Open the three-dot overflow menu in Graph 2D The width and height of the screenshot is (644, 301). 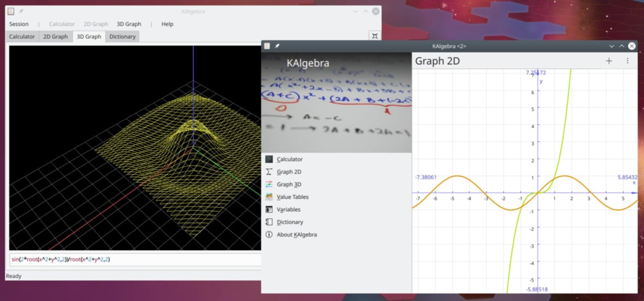[x=627, y=61]
